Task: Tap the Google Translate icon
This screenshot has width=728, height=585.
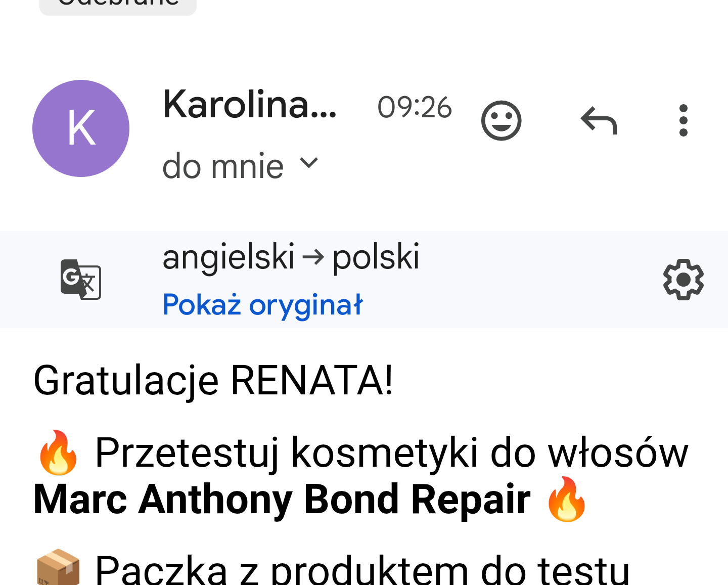Action: (81, 279)
